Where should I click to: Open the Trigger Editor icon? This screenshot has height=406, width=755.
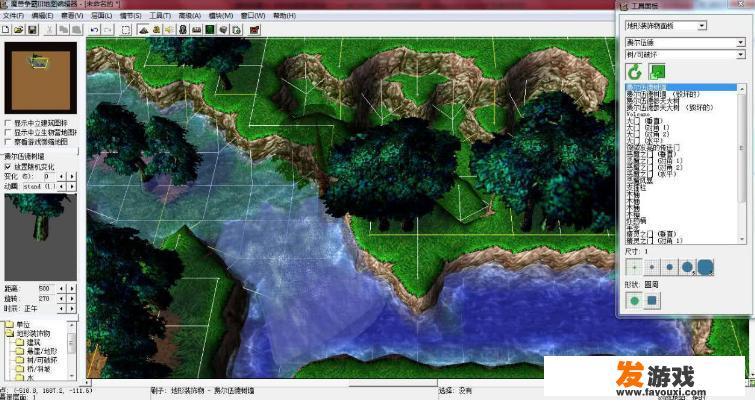156,30
